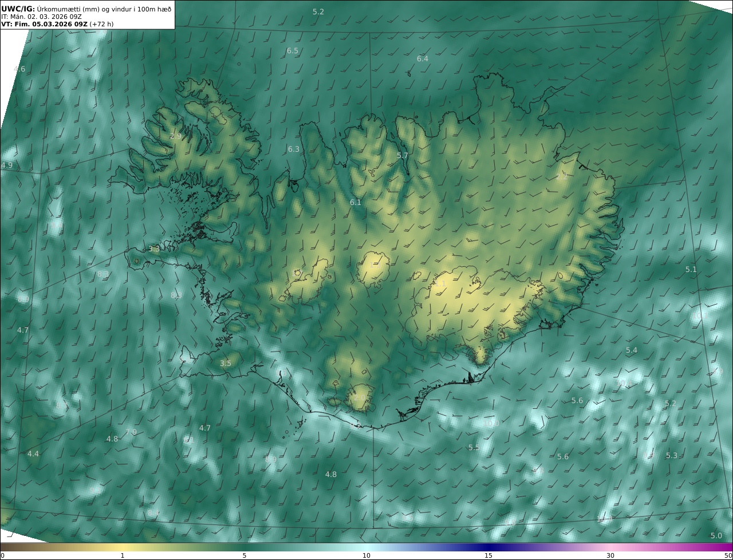Click the 5 tick on the colorbar
The image size is (733, 560).
pyautogui.click(x=245, y=556)
